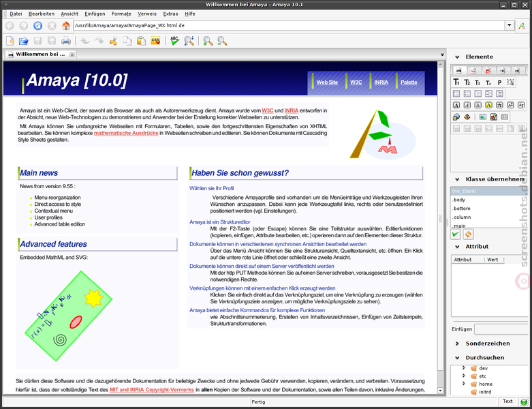Insert a table with the grid icon
This screenshot has width=532, height=409.
point(505,117)
